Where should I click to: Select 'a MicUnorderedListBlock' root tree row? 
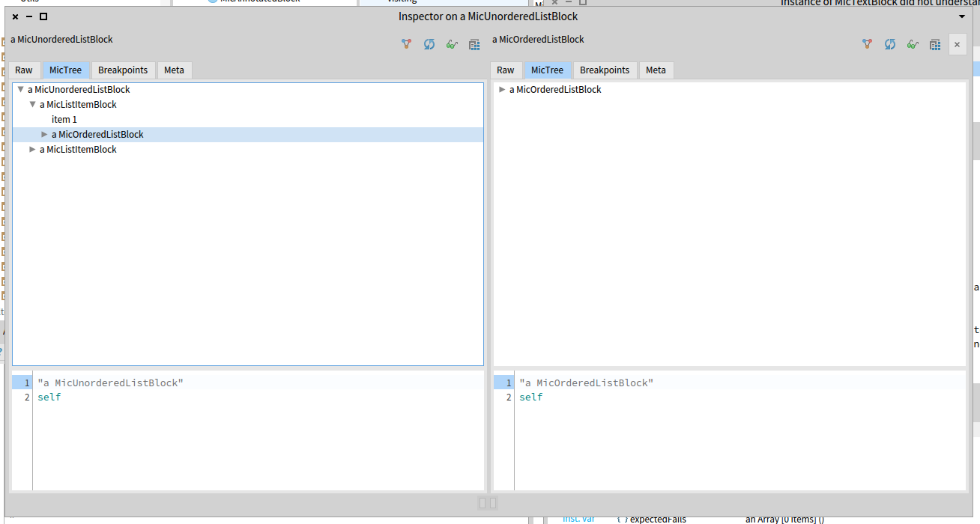tap(247, 89)
